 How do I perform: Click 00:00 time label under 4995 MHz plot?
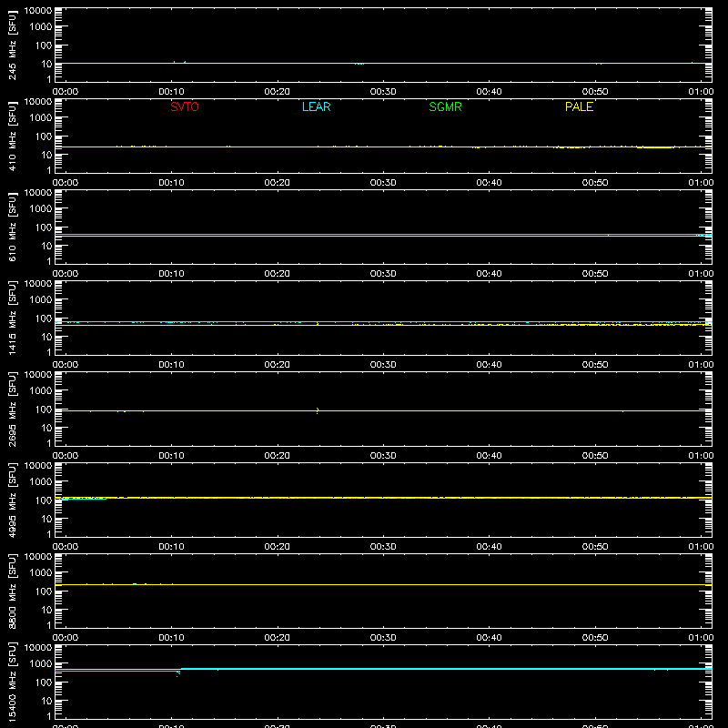[66, 547]
